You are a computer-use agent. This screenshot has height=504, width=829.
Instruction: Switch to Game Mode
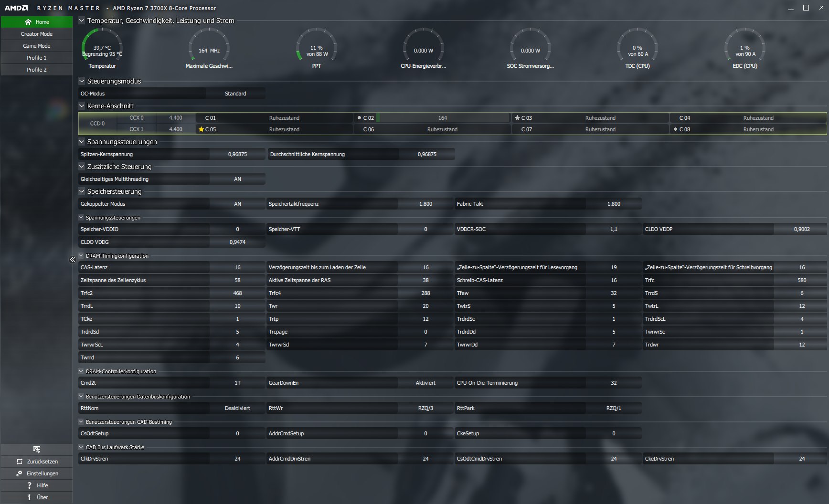click(x=37, y=46)
